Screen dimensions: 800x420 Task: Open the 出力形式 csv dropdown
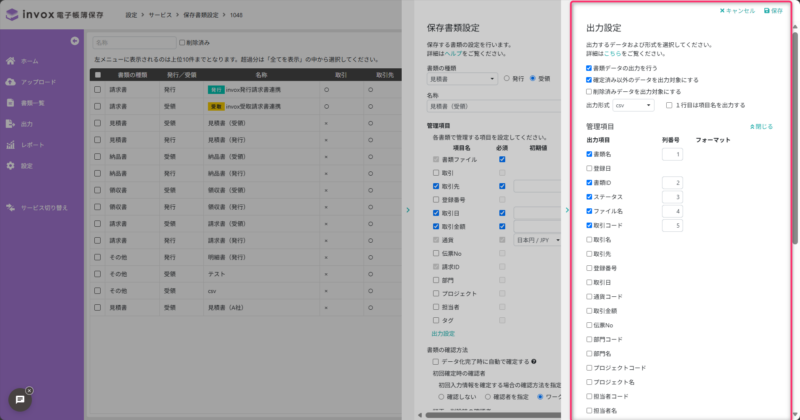(633, 106)
